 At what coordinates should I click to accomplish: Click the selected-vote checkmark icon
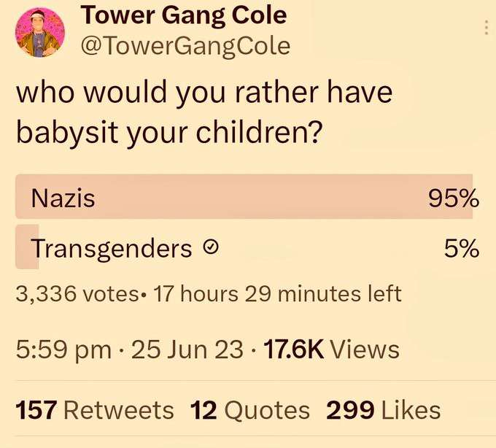209,249
